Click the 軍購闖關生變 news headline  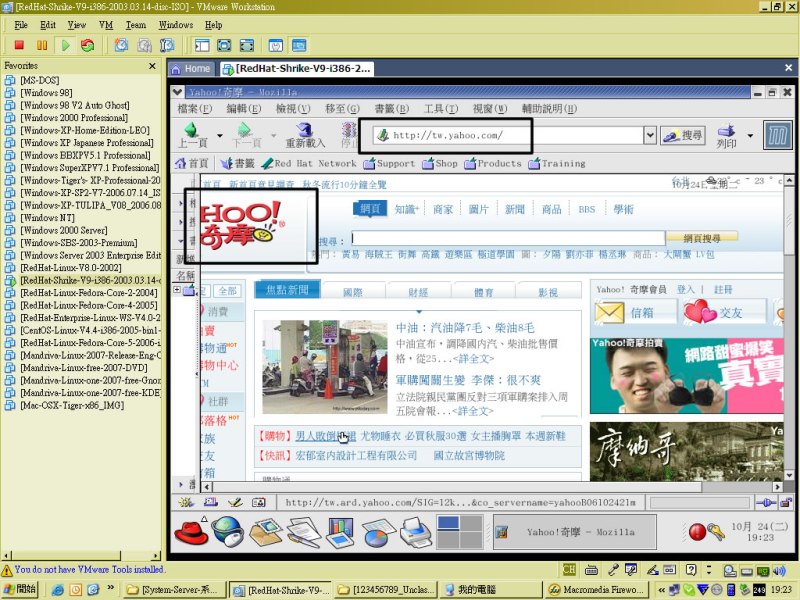pyautogui.click(x=468, y=380)
